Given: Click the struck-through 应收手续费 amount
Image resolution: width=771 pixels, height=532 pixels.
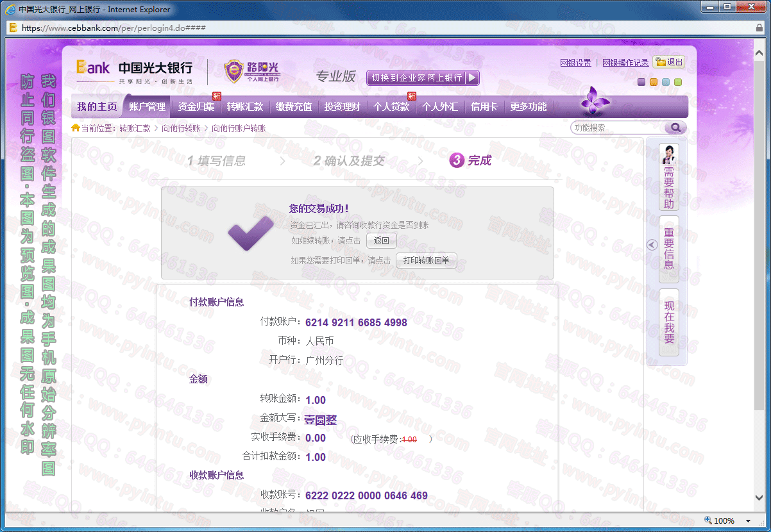Looking at the screenshot, I should 409,440.
